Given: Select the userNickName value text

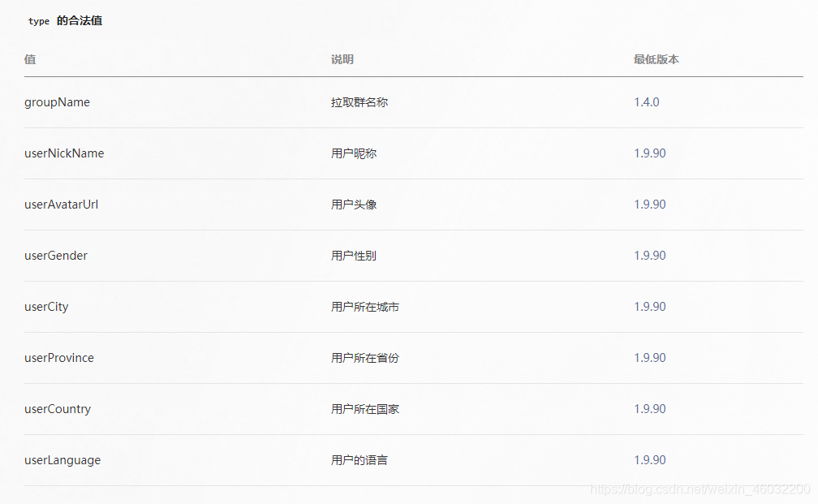Looking at the screenshot, I should (64, 153).
